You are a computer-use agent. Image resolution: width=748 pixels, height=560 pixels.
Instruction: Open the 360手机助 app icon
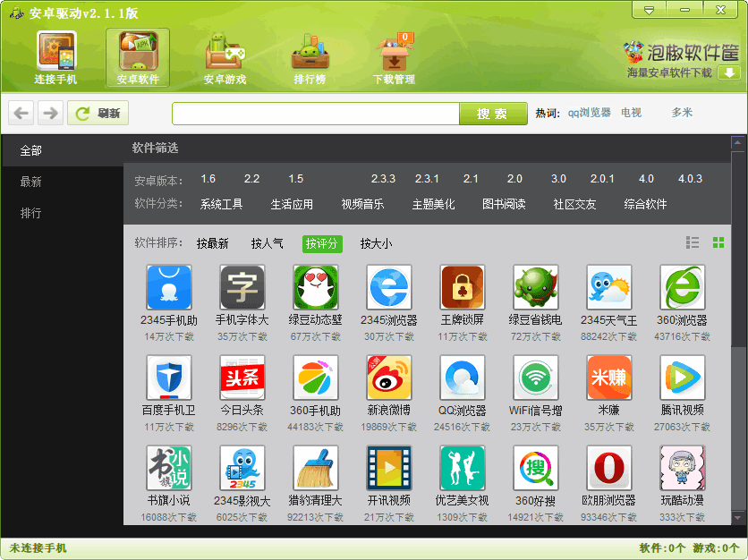(316, 378)
